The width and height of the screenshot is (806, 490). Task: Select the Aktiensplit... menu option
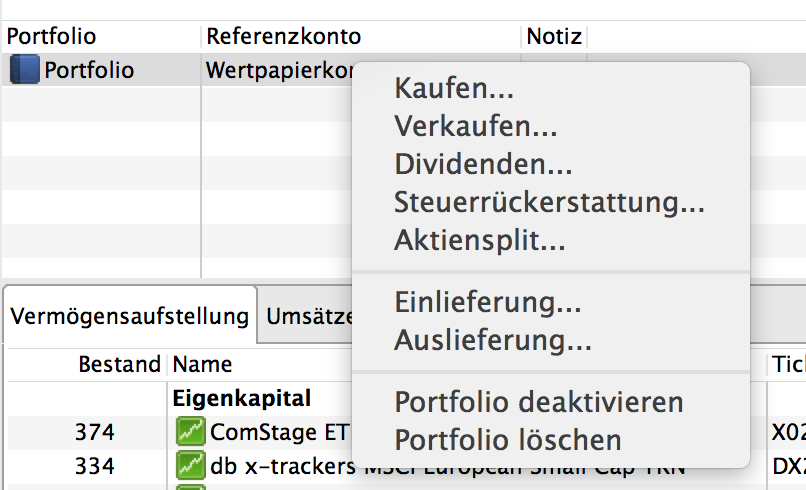(x=480, y=241)
